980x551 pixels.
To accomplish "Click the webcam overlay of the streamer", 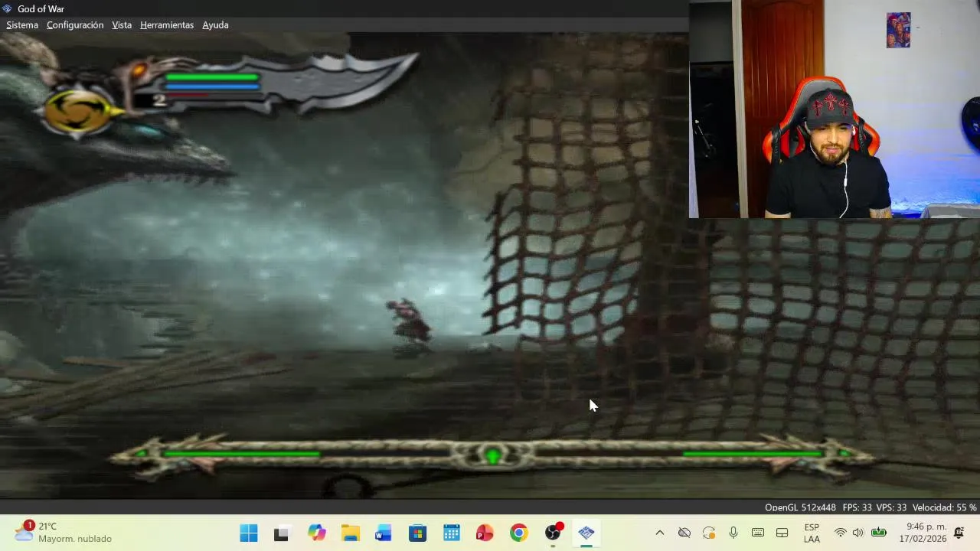I will coord(835,109).
